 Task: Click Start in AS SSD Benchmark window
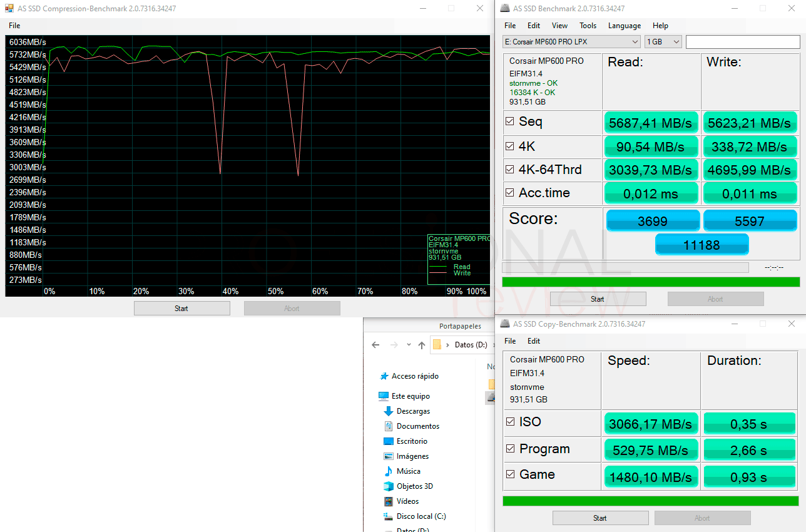[598, 299]
